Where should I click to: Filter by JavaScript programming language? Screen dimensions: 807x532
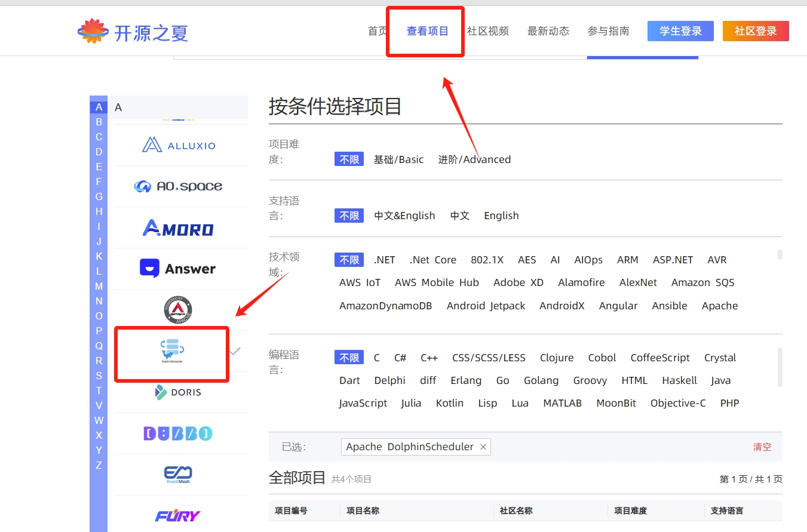[363, 403]
